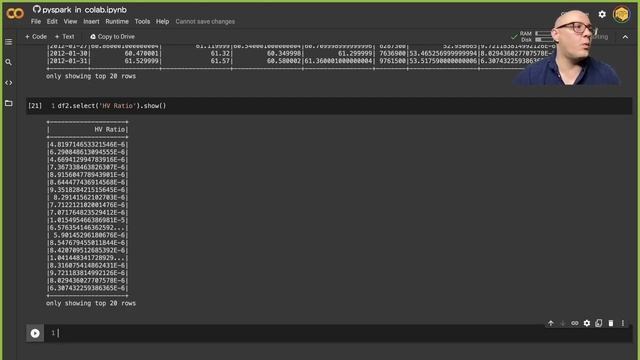
Task: Click the value 1.015495466386981E-5
Action: click(87, 220)
